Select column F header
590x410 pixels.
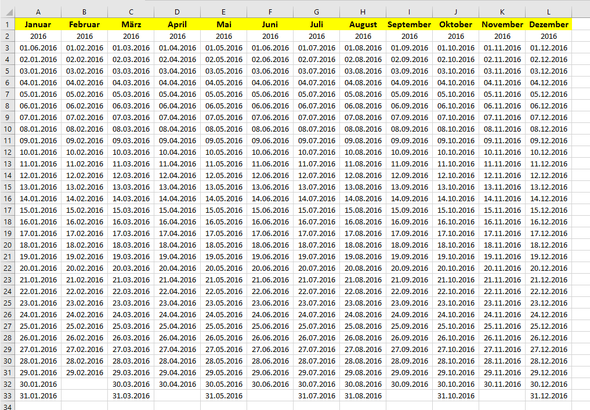(270, 12)
